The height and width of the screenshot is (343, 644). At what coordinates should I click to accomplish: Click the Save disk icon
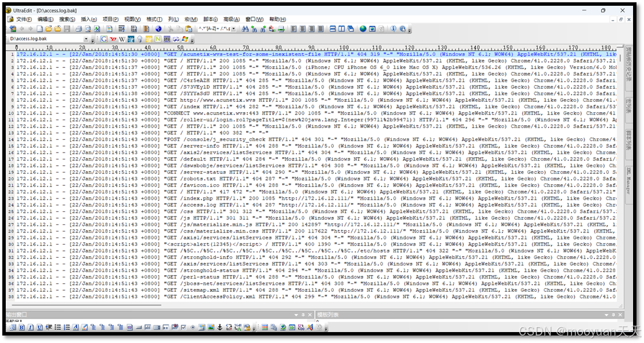click(67, 29)
